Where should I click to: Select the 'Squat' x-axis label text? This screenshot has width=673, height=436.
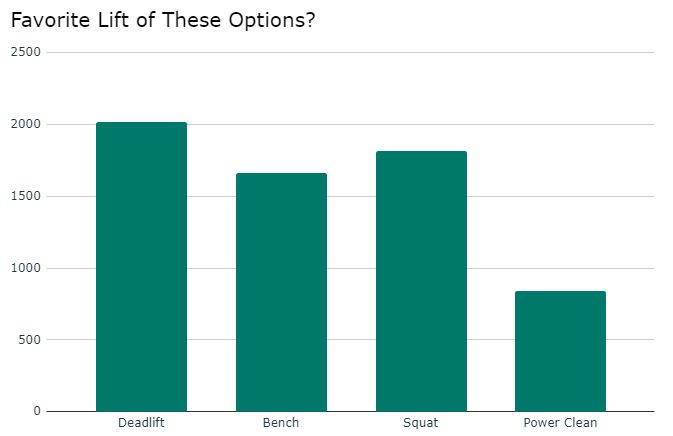(421, 423)
